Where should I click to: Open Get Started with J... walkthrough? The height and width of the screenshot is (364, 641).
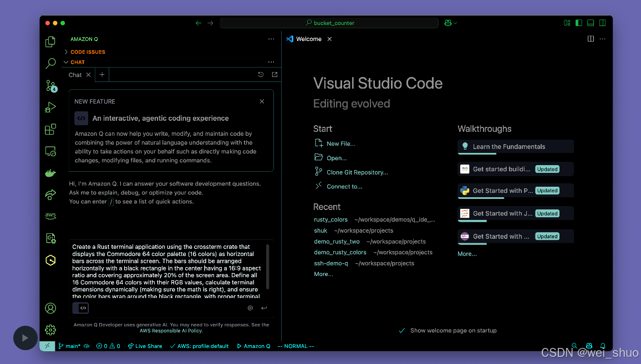516,214
